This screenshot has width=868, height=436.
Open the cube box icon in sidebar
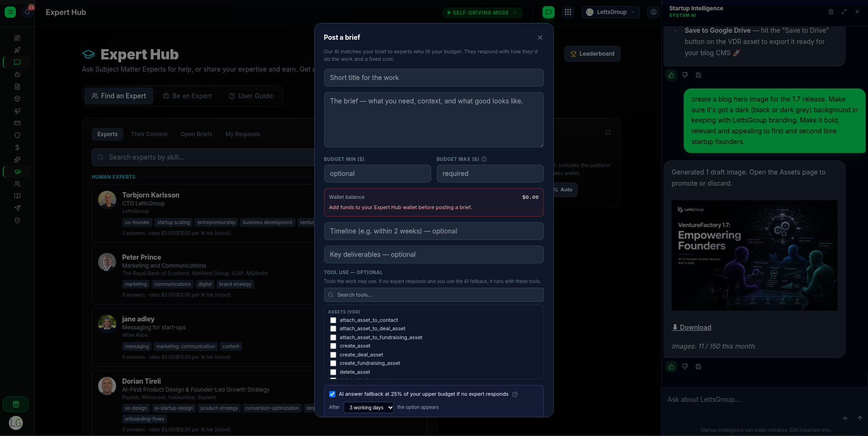tap(17, 99)
